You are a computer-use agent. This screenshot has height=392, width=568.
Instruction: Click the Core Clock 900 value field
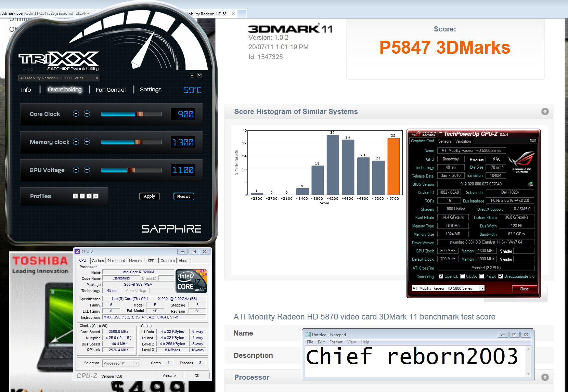[x=183, y=114]
